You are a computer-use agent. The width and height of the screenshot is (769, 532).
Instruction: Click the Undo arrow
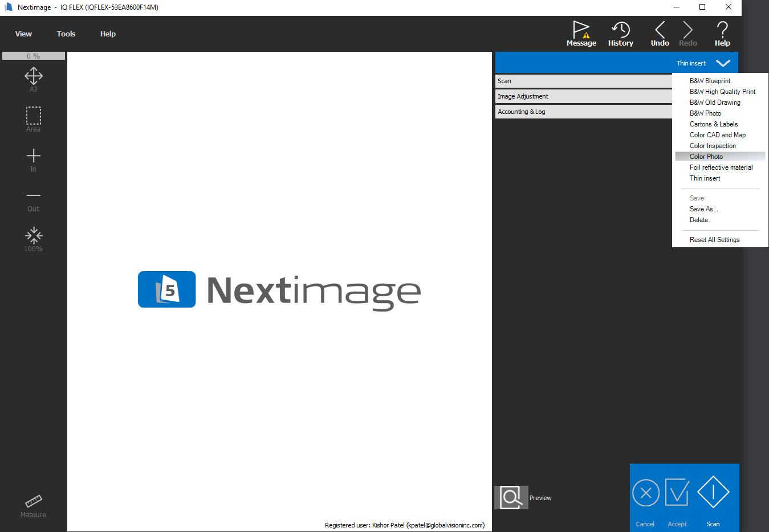[660, 34]
